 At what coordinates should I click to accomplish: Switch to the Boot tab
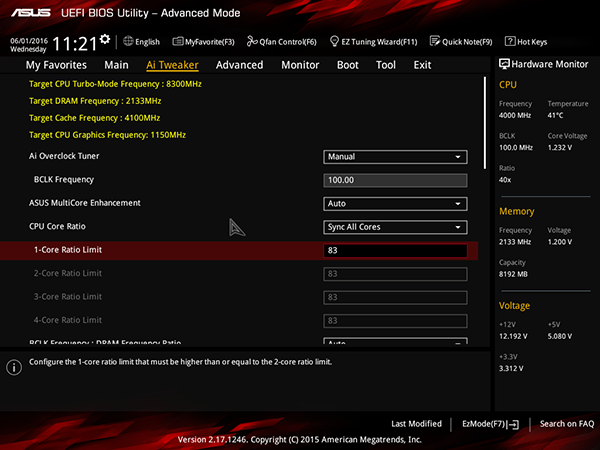pyautogui.click(x=348, y=65)
